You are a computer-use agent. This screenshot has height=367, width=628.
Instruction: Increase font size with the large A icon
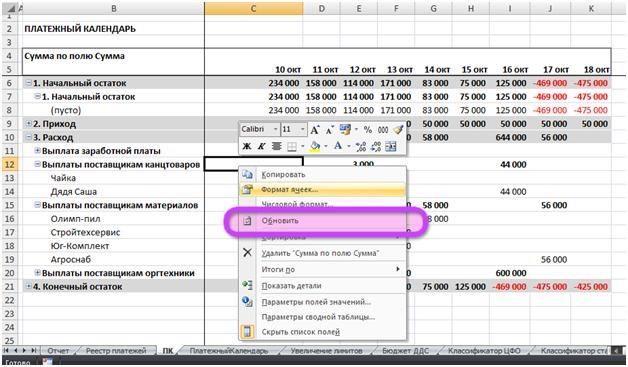(x=315, y=129)
